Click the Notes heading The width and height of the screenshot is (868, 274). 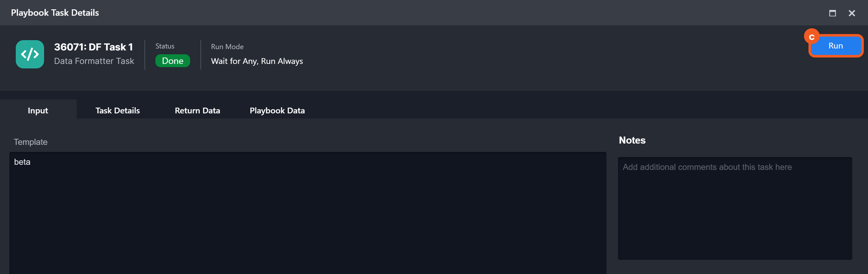pos(632,140)
